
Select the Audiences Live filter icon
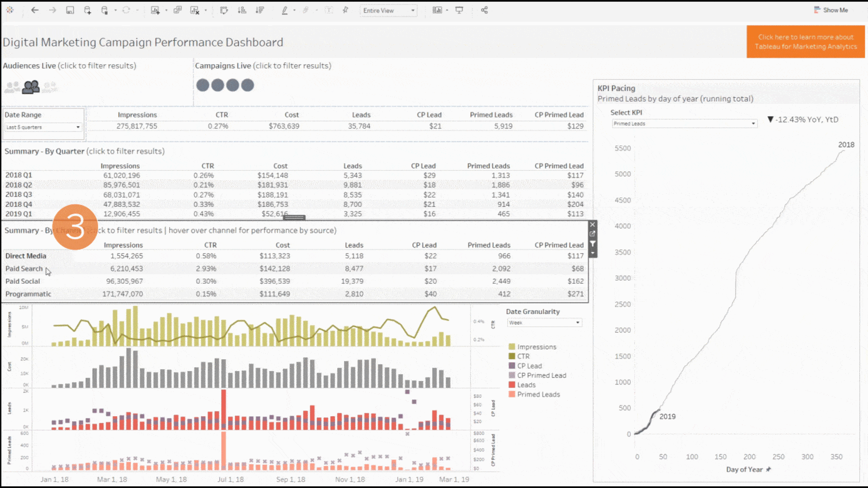click(30, 86)
